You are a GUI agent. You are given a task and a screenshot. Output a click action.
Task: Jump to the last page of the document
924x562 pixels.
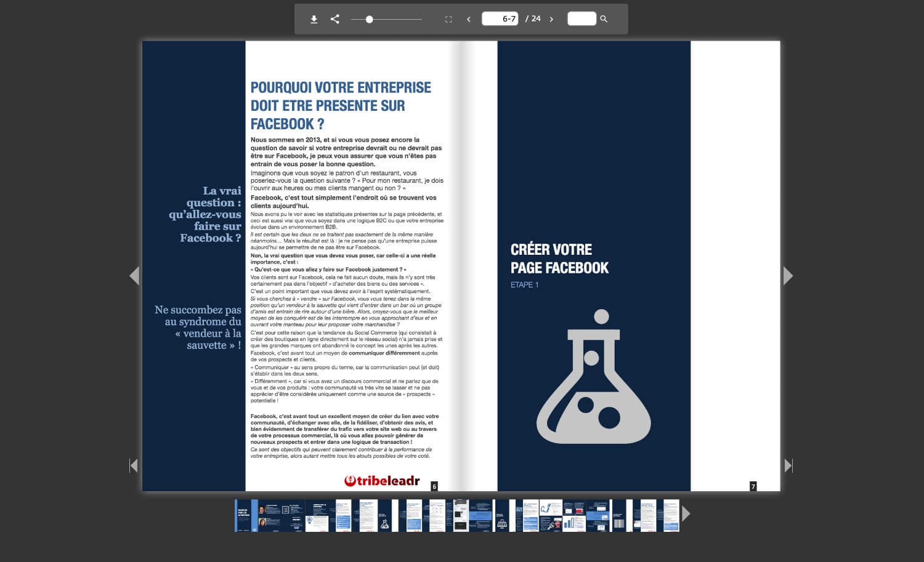(x=788, y=465)
